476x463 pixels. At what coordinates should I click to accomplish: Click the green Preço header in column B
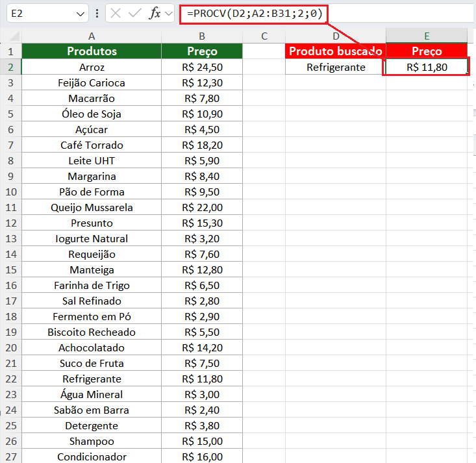click(x=202, y=51)
